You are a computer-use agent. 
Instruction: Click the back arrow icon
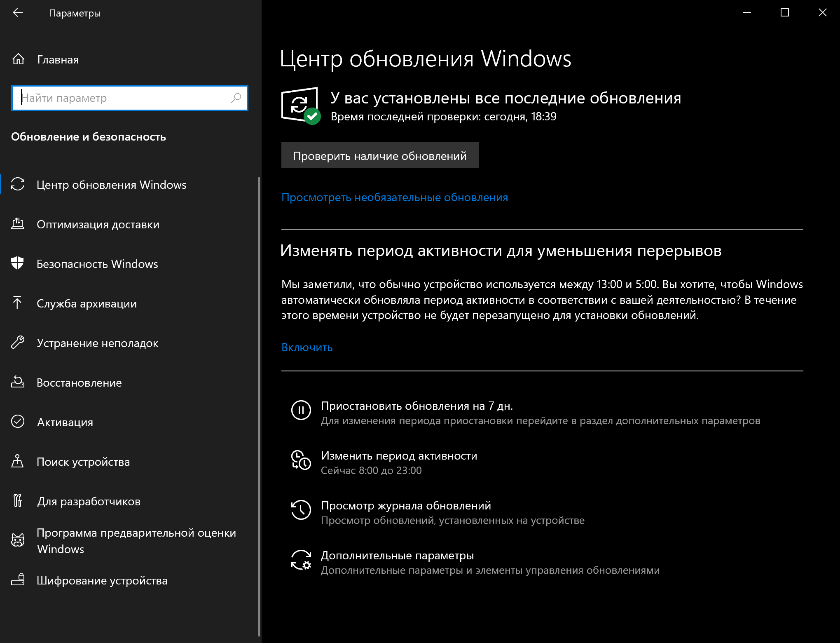pos(18,13)
